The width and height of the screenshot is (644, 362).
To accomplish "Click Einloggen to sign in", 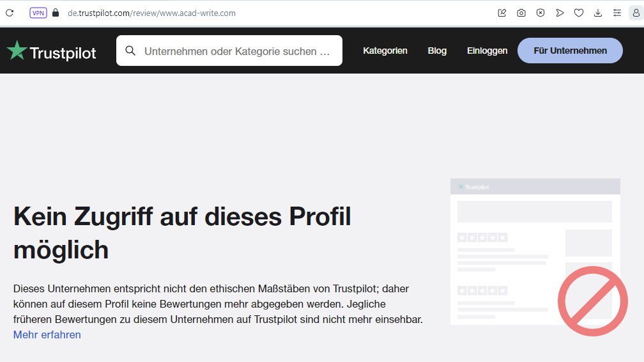I will (x=487, y=51).
